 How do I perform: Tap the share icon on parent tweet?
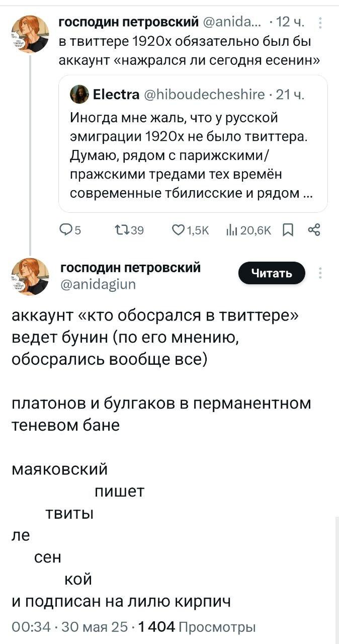pyautogui.click(x=313, y=231)
